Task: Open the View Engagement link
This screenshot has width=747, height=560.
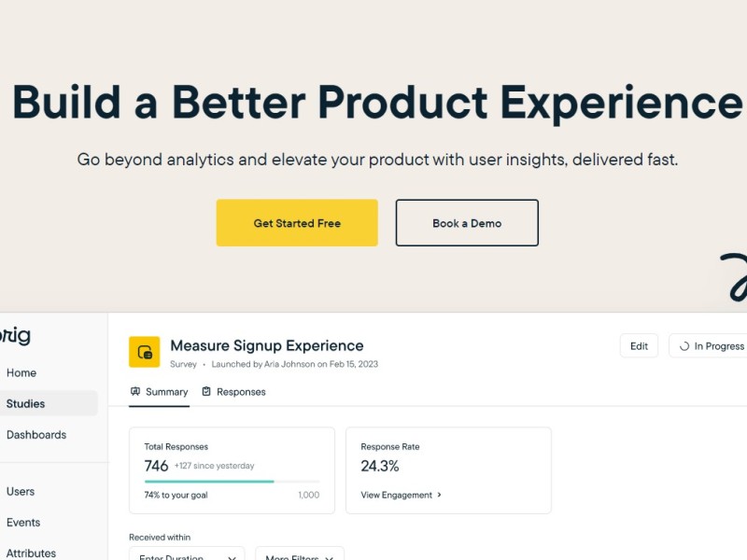Action: (401, 495)
